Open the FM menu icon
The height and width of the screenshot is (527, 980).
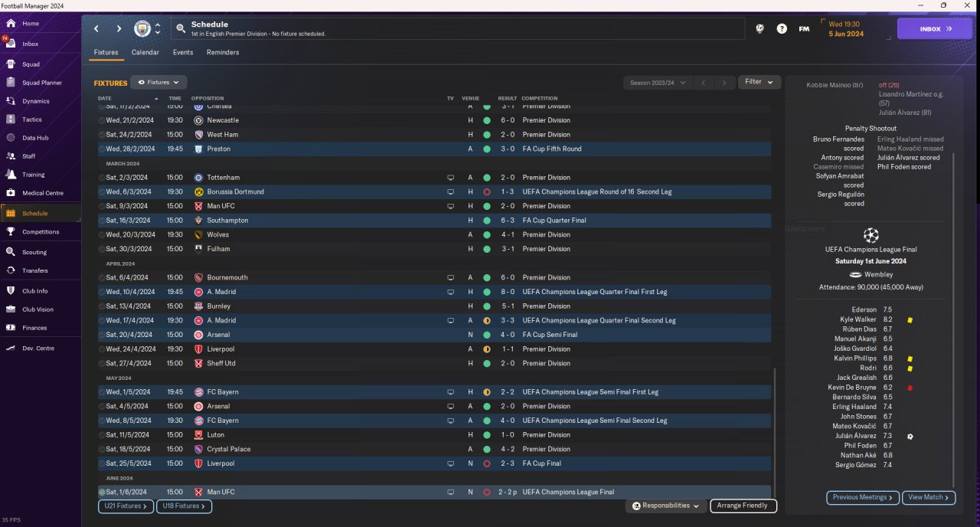coord(804,28)
